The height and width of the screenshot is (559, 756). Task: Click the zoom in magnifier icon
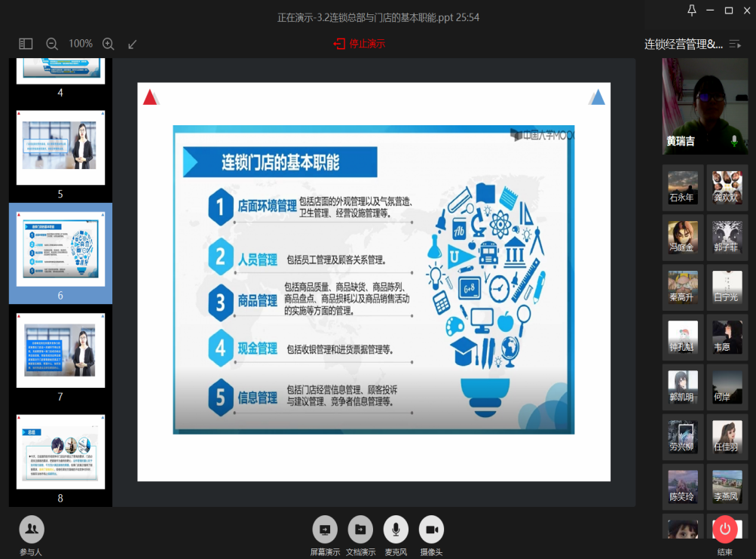tap(108, 44)
